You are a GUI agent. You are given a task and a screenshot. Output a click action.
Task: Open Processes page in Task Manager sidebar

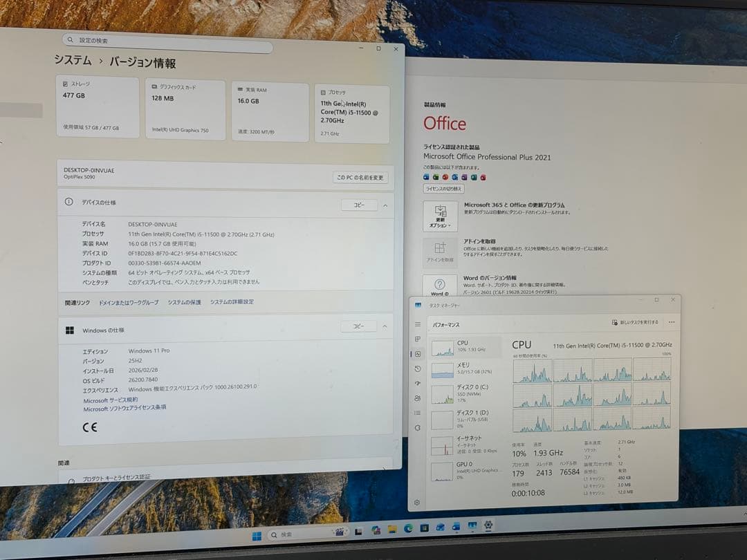(417, 339)
